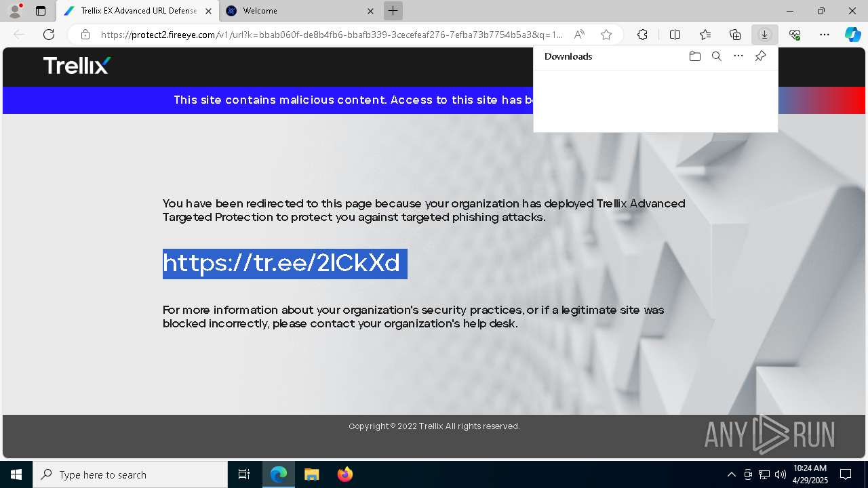Open the Favorites list
Image resolution: width=868 pixels, height=488 pixels.
click(705, 35)
